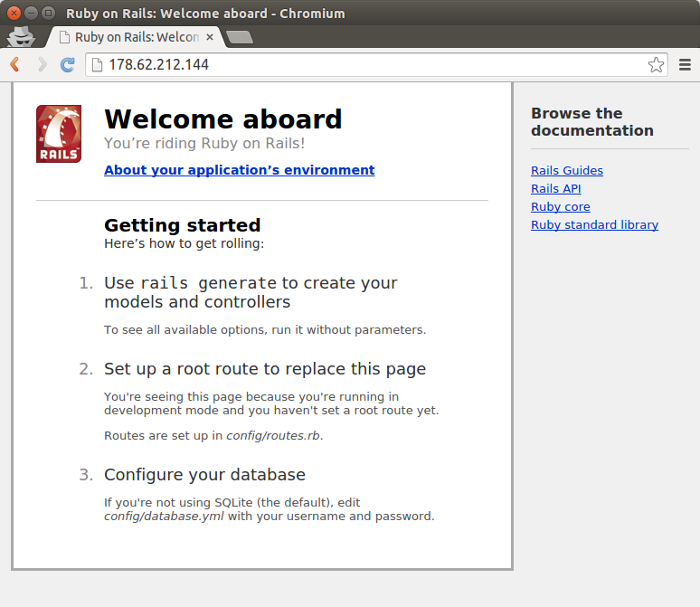Click 'Configure your database' step text

[205, 474]
